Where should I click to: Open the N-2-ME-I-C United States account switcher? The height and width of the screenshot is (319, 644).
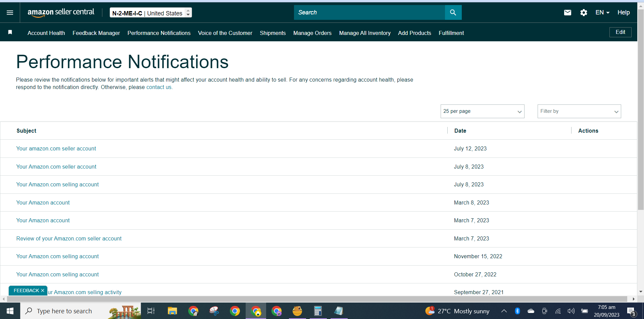151,13
